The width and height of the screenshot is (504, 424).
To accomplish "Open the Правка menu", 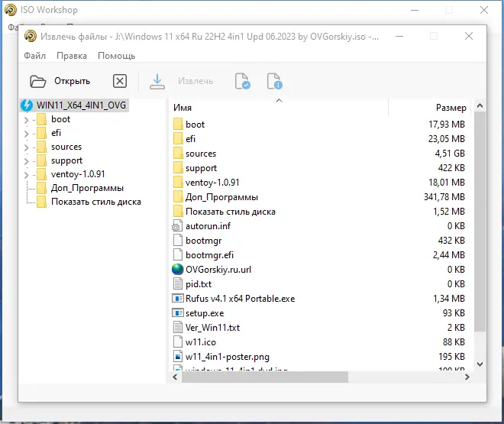I will 72,56.
